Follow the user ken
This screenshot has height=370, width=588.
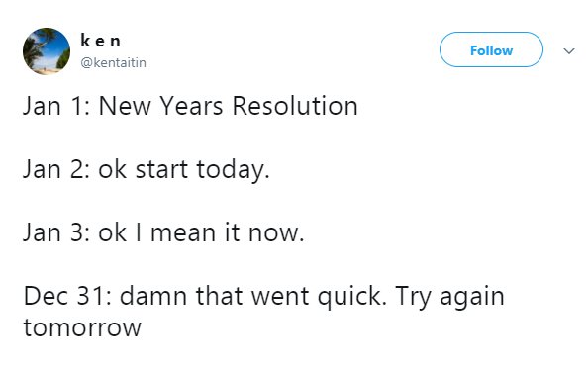pos(491,49)
